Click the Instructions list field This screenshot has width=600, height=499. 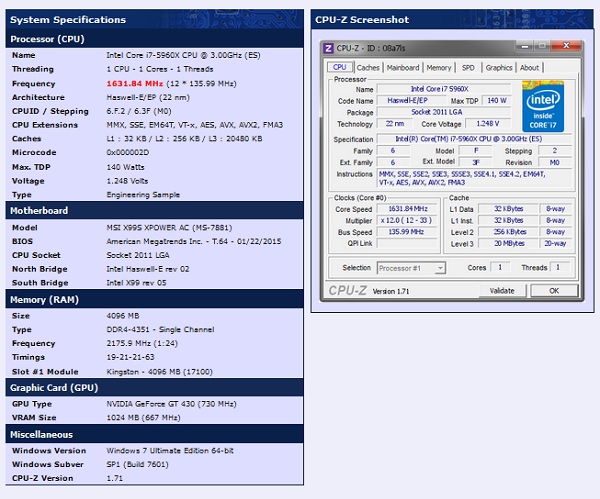coord(474,178)
